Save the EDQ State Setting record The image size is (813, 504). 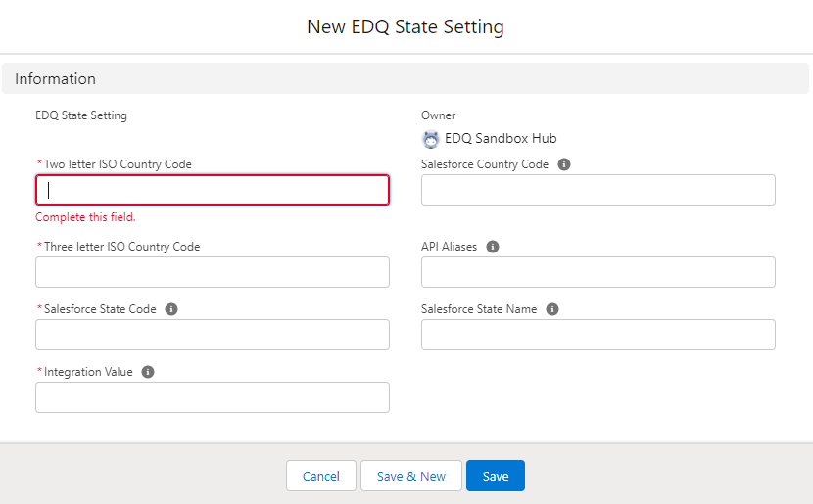click(x=496, y=476)
